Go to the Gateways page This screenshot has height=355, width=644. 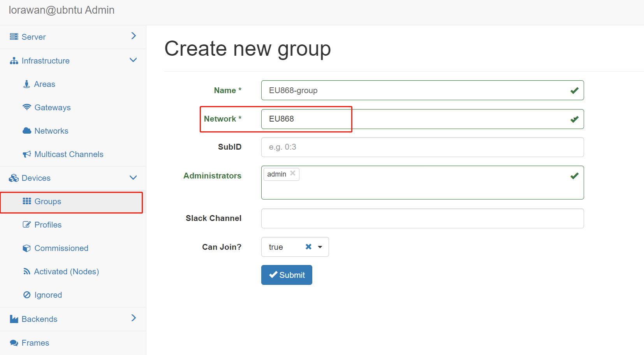tap(73, 108)
